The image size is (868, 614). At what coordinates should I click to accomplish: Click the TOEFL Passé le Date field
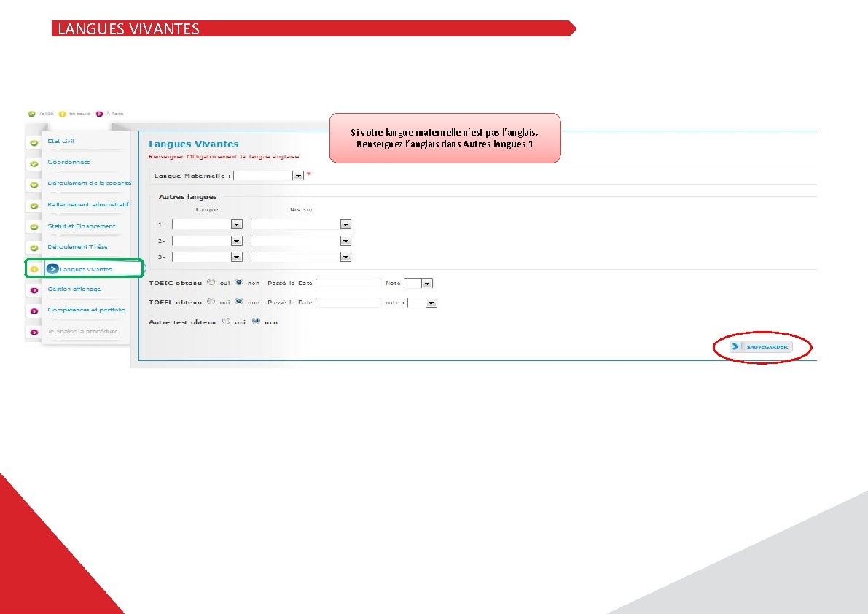pyautogui.click(x=348, y=303)
